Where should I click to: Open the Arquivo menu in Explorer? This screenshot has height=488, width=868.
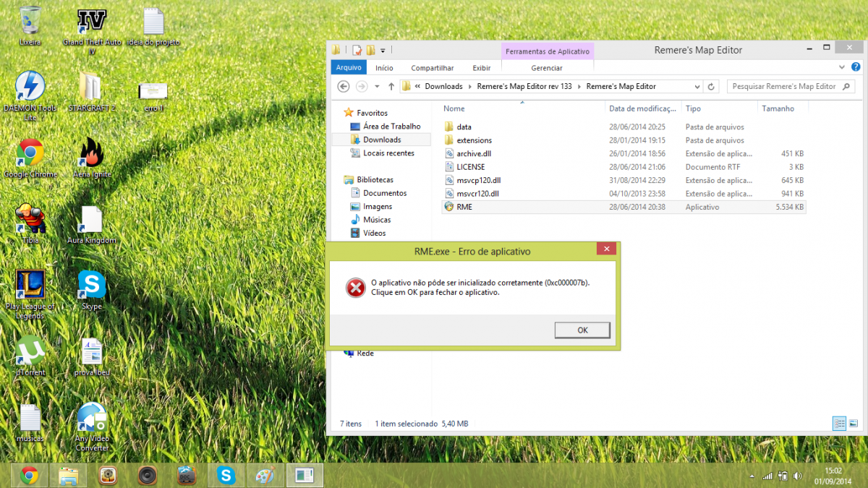[x=349, y=68]
